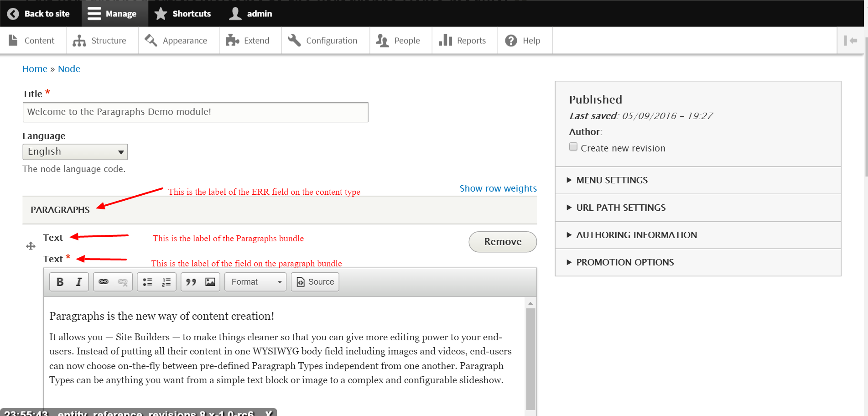The height and width of the screenshot is (416, 868).
Task: Open the Reports section
Action: click(x=463, y=41)
